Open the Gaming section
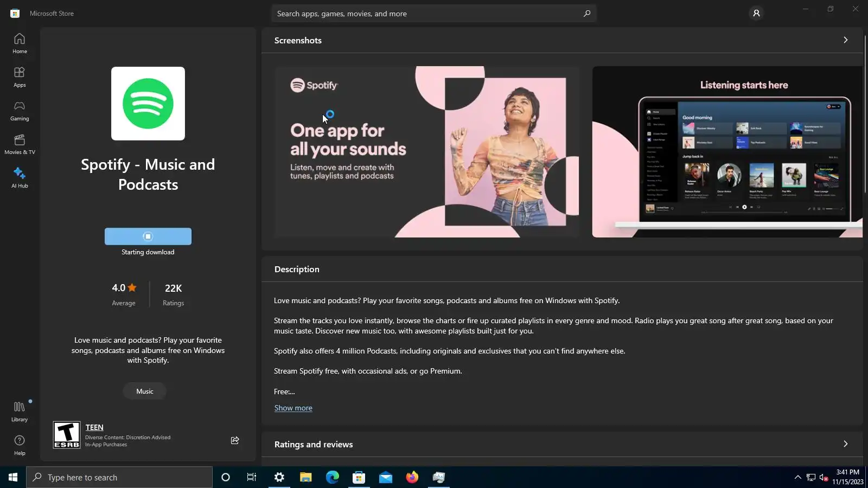 [20, 111]
